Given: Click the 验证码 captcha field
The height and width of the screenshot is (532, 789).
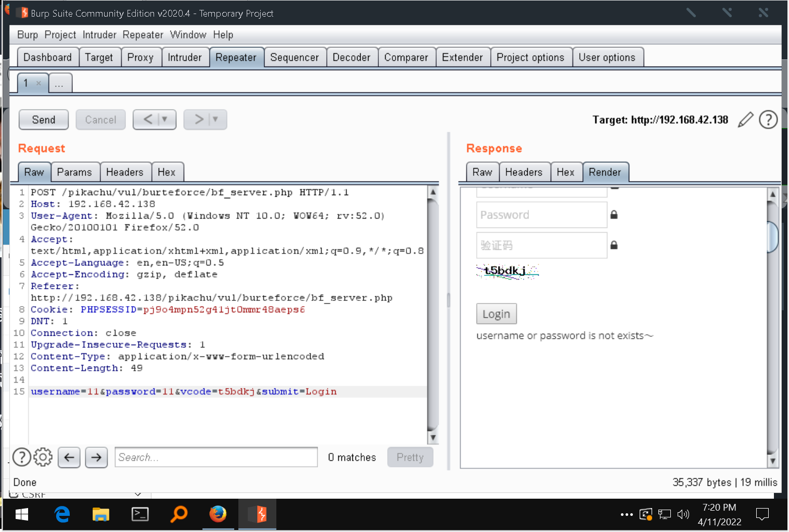Looking at the screenshot, I should (542, 245).
